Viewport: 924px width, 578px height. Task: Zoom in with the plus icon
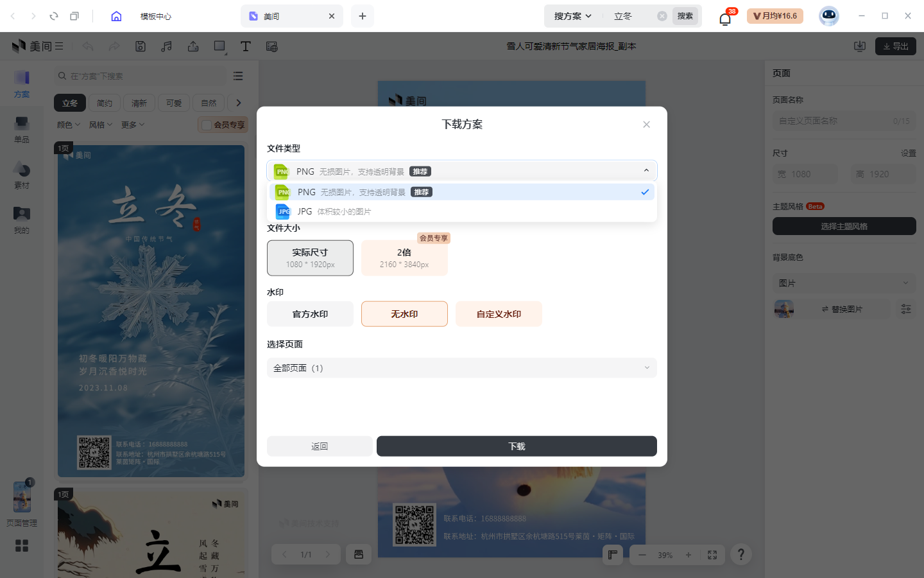coord(689,555)
